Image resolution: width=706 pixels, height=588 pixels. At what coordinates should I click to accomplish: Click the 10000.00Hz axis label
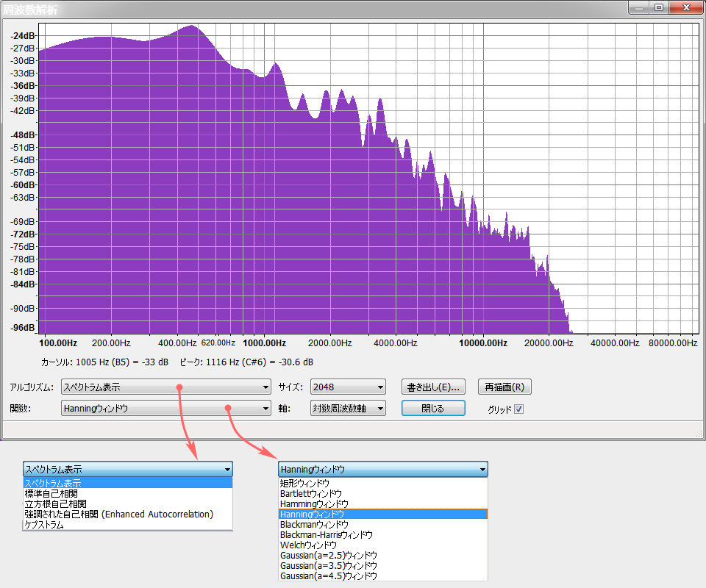pos(483,343)
